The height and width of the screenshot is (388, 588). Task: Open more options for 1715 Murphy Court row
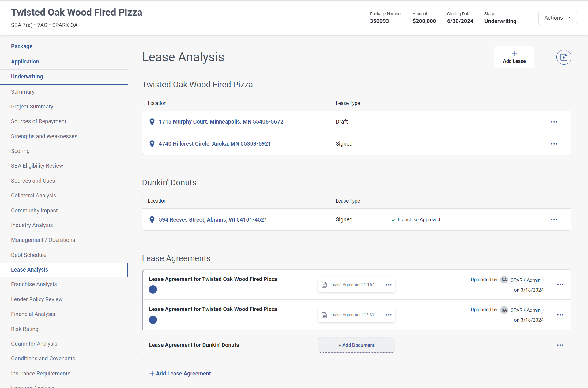(554, 122)
